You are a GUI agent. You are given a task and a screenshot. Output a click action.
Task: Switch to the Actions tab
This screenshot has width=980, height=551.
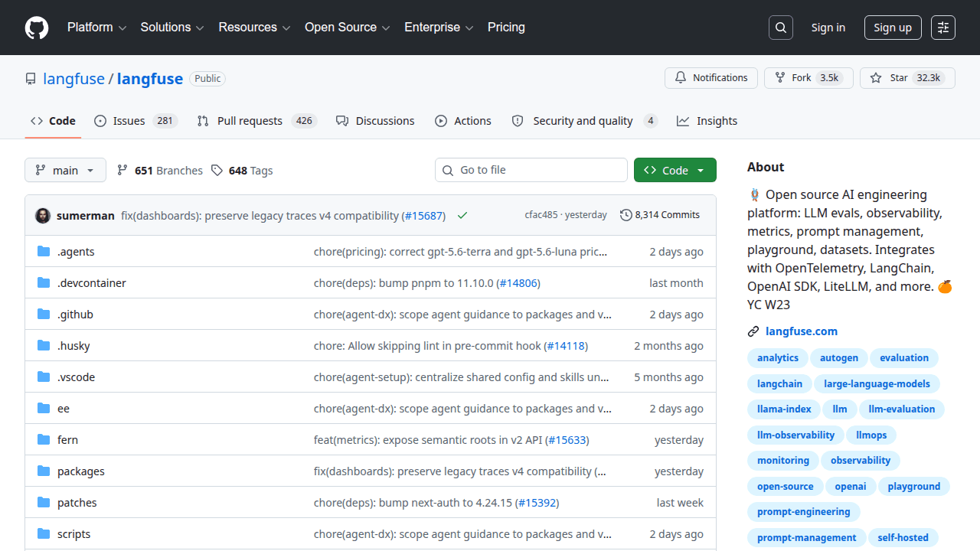[463, 121]
